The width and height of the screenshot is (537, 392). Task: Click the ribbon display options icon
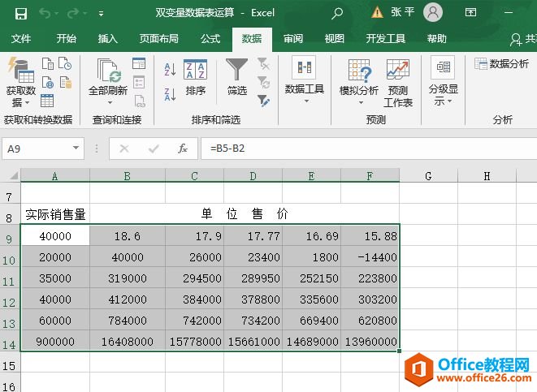point(470,13)
